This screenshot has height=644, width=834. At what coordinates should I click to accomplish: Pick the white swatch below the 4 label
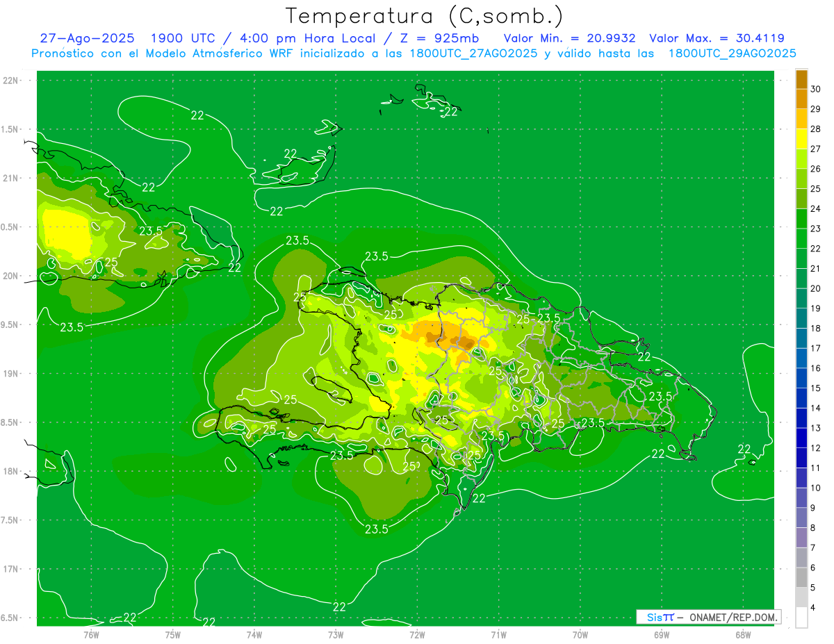801,618
